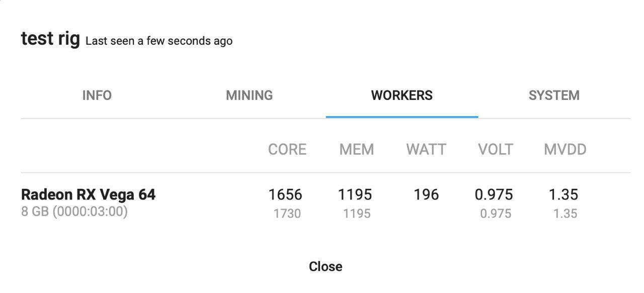Click the WATT column header
The height and width of the screenshot is (293, 644).
pos(426,149)
